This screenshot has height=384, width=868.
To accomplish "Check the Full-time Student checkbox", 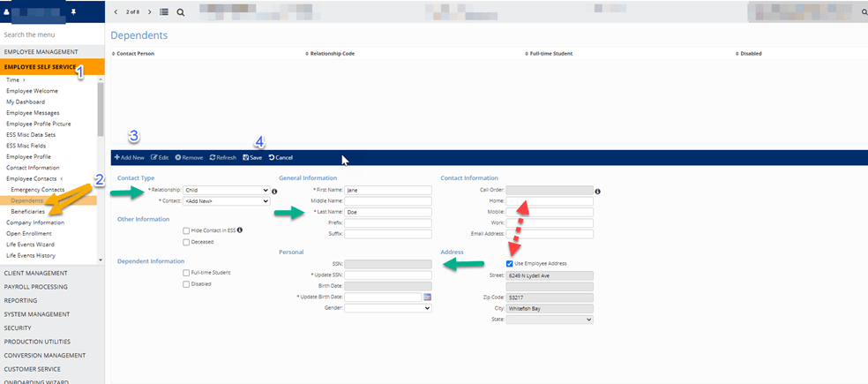I will tap(186, 273).
